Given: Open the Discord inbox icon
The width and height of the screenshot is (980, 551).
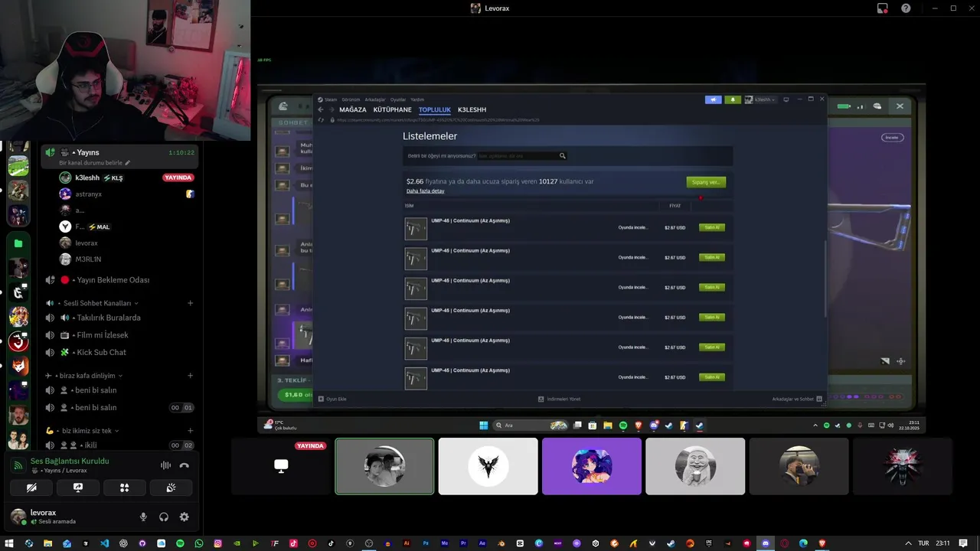Looking at the screenshot, I should click(883, 8).
